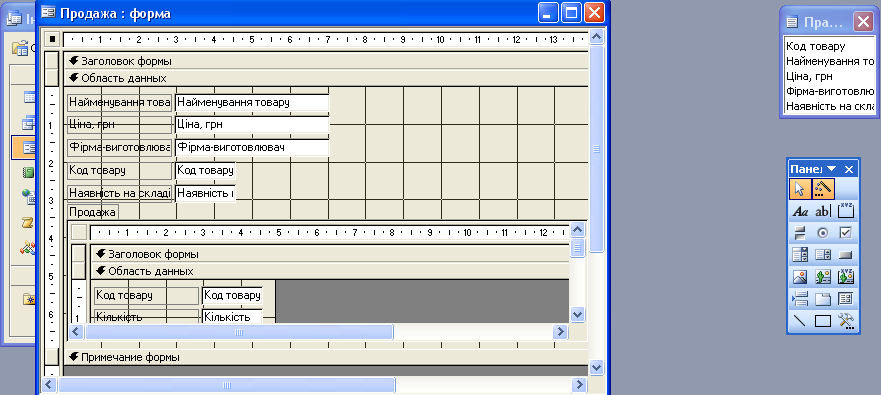Select the Toggle Button tool
Image resolution: width=881 pixels, height=395 pixels.
coord(800,233)
